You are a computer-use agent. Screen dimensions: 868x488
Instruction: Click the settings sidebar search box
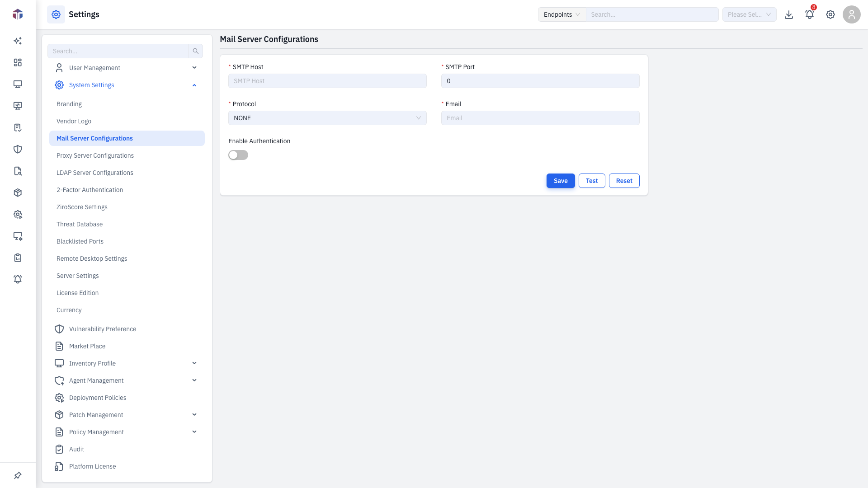tap(118, 51)
